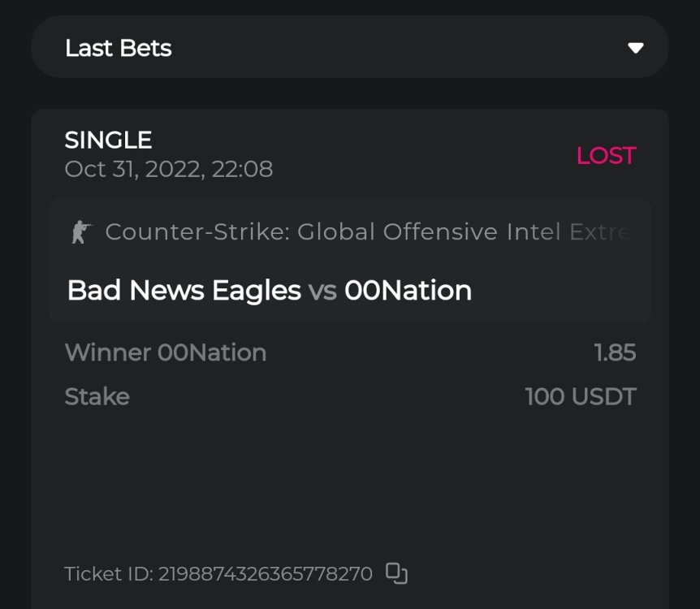700x609 pixels.
Task: Click the 'vs' separator in match title
Action: tap(322, 291)
